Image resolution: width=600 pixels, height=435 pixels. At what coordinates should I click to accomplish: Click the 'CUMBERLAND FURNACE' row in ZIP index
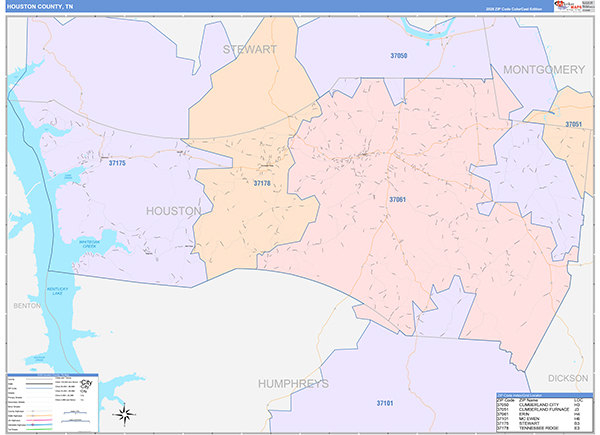pyautogui.click(x=539, y=409)
